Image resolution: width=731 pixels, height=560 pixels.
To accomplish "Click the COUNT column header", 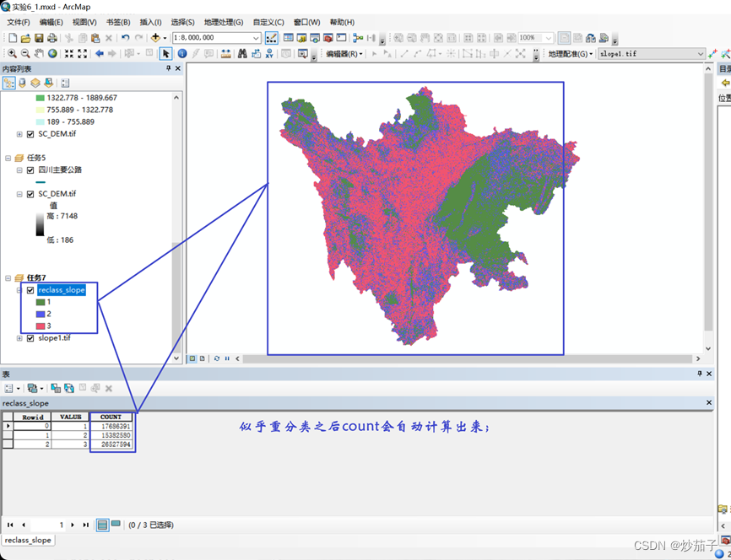I will click(x=111, y=417).
